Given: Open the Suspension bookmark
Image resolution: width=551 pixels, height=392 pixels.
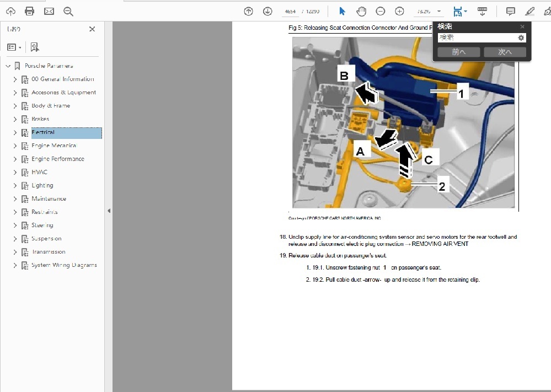Looking at the screenshot, I should tap(46, 239).
